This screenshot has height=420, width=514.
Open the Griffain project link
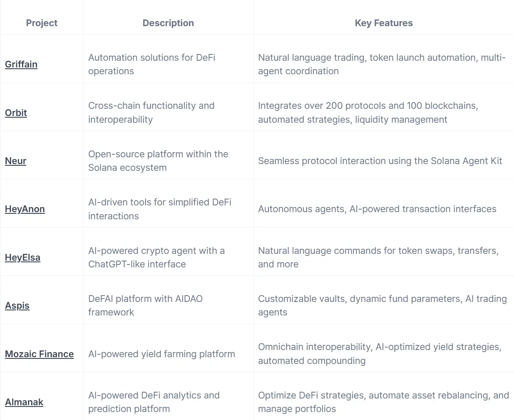pos(21,65)
